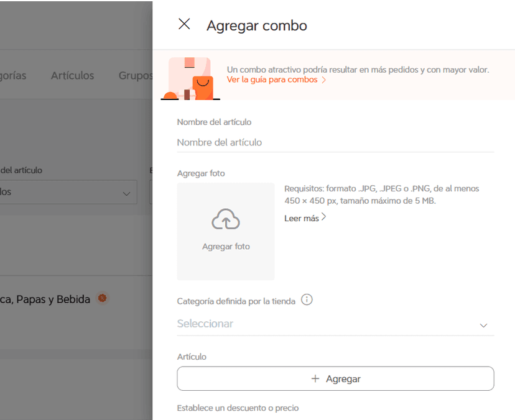Click the cloud upload icon
This screenshot has height=420, width=515.
tap(226, 219)
